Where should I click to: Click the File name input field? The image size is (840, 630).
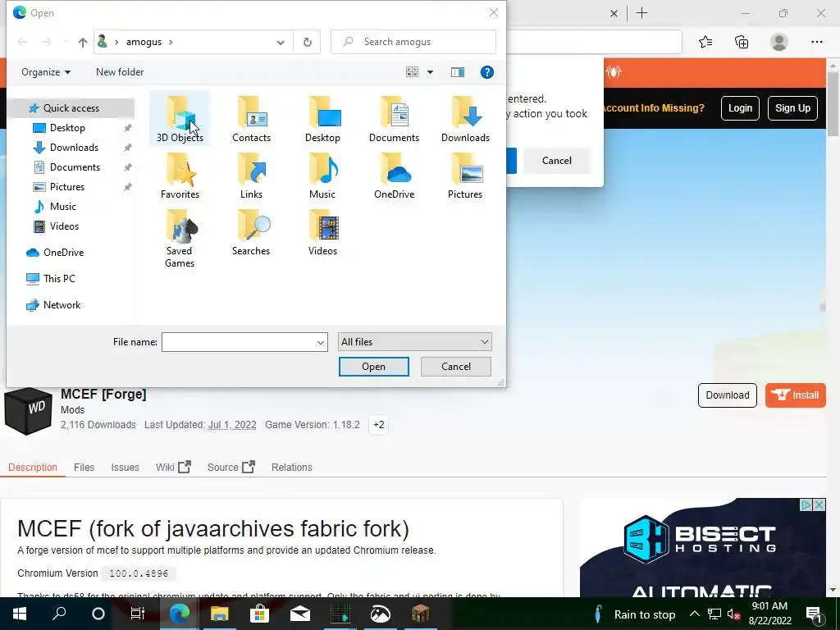(239, 342)
